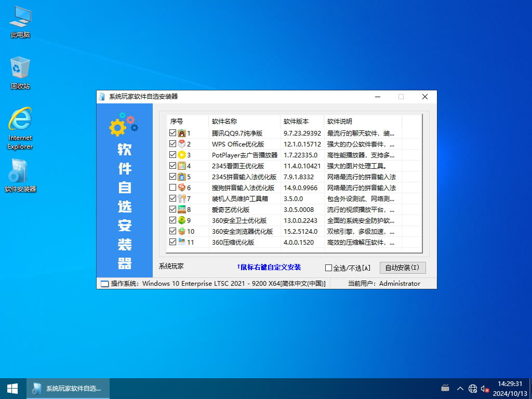Click description 强大的图片处理工具。
This screenshot has width=532, height=399.
pyautogui.click(x=357, y=166)
